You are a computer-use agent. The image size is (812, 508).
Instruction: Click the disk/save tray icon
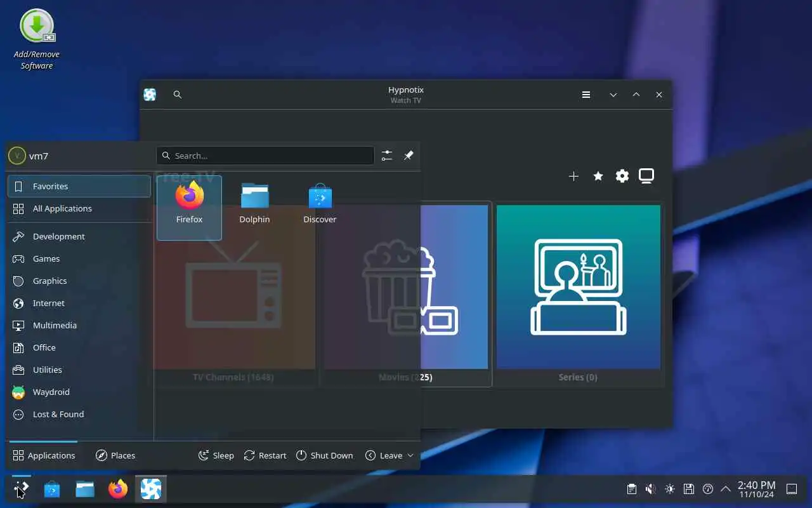[x=688, y=489]
